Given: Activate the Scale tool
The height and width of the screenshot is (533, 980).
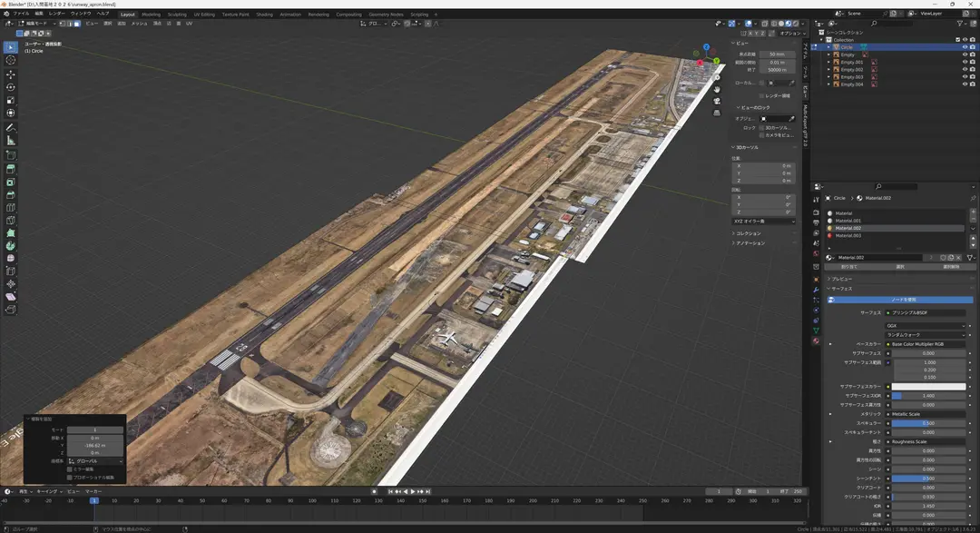Looking at the screenshot, I should tap(11, 100).
